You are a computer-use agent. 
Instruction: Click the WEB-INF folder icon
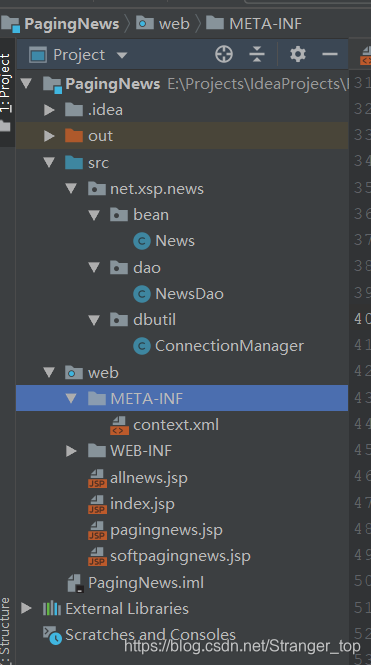97,451
